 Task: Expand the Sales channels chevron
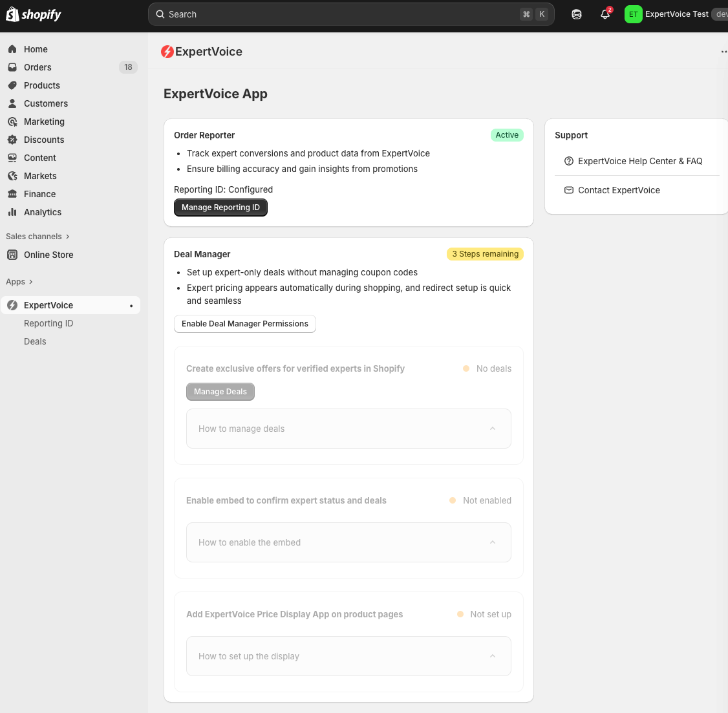[67, 237]
